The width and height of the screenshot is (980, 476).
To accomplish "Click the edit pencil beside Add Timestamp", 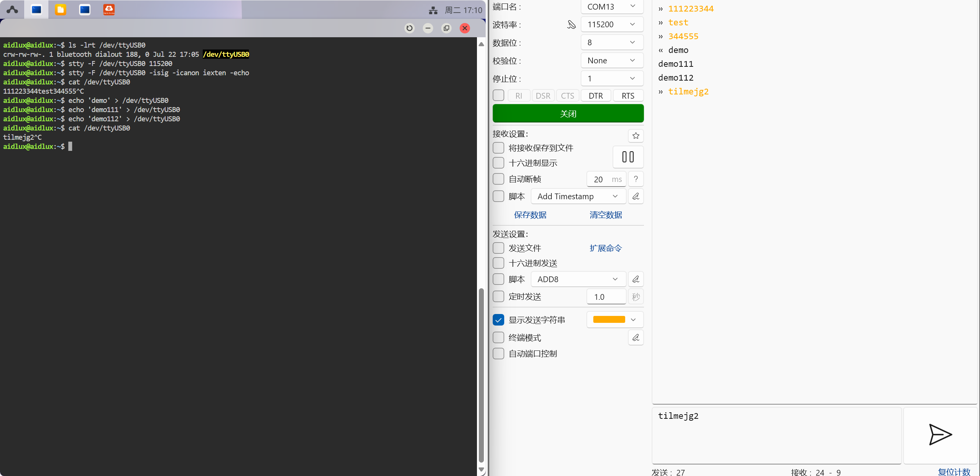I will click(x=636, y=196).
